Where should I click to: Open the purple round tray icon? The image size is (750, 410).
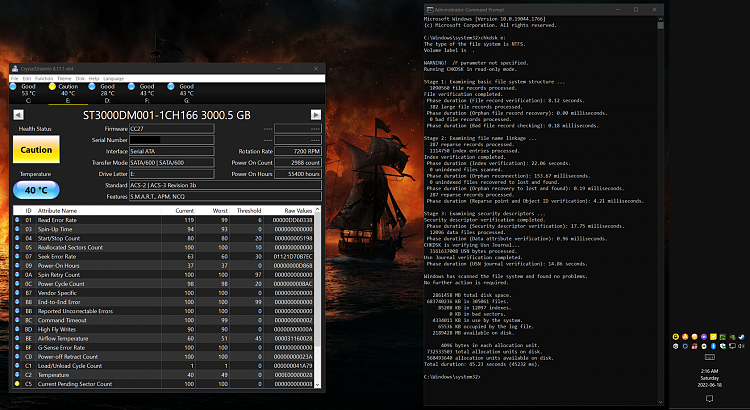[704, 337]
